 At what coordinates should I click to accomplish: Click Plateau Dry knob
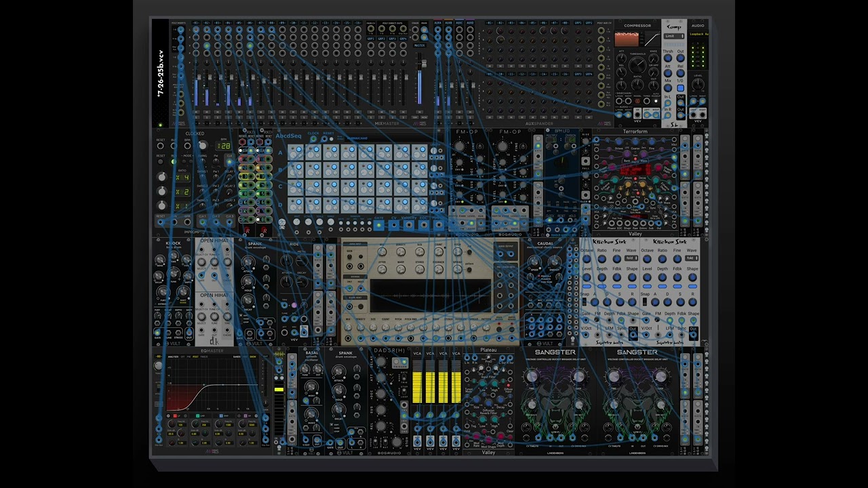[481, 367]
